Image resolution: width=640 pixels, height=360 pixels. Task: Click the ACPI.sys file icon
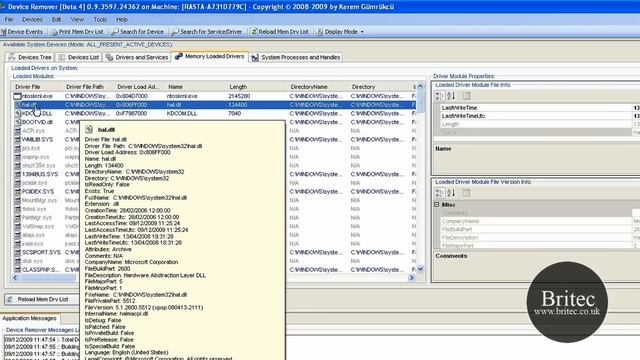[x=17, y=131]
